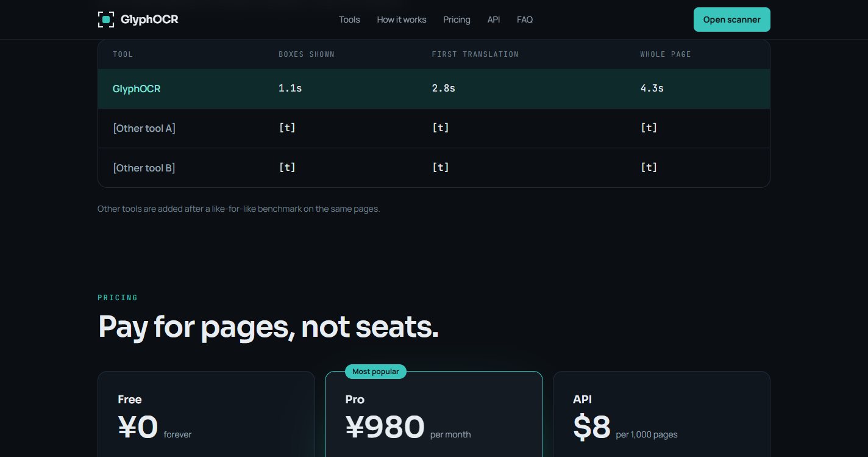Image resolution: width=868 pixels, height=457 pixels.
Task: Click the per month label
Action: (450, 434)
